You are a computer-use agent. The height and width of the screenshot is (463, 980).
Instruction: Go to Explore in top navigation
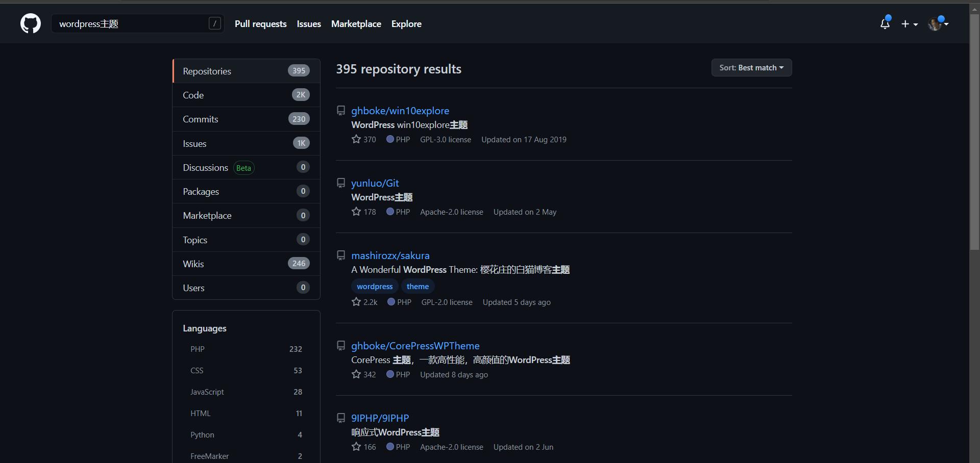406,23
